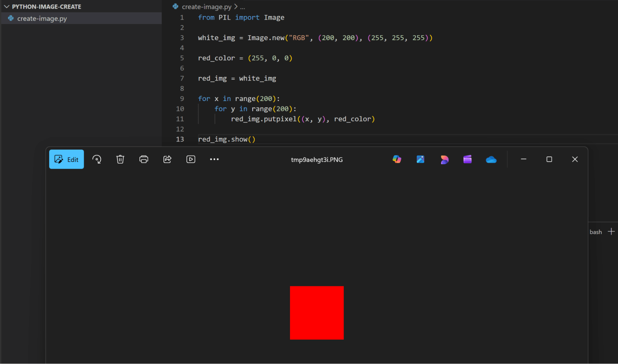Start slideshow with the play icon
The image size is (618, 364).
pos(191,159)
